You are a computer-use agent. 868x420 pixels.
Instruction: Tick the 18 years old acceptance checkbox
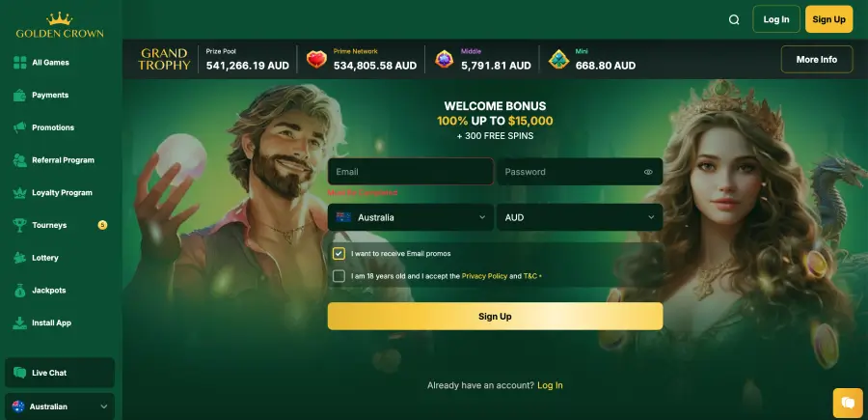click(339, 276)
